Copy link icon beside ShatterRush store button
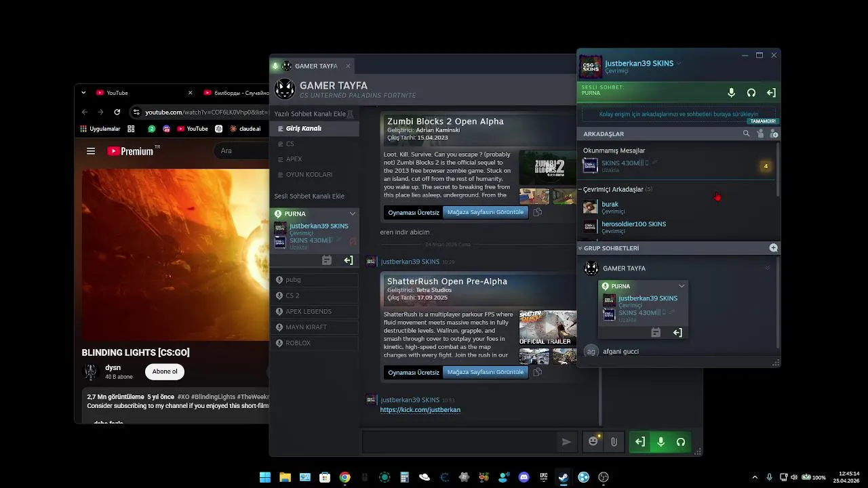Screen dimensions: 868x488 coord(537,372)
